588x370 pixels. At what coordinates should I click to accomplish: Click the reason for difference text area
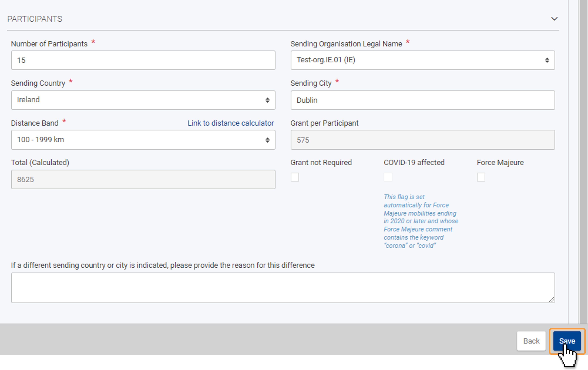283,288
